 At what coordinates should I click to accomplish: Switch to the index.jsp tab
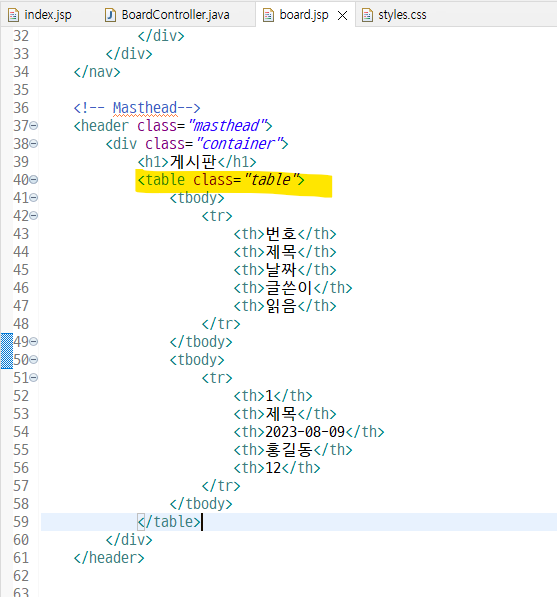coord(40,15)
